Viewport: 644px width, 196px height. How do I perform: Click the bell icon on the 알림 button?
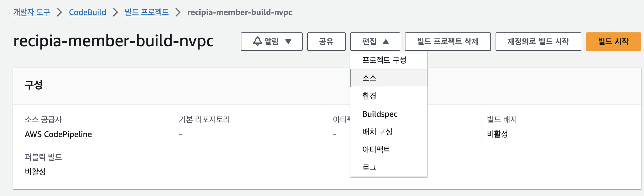pyautogui.click(x=256, y=41)
